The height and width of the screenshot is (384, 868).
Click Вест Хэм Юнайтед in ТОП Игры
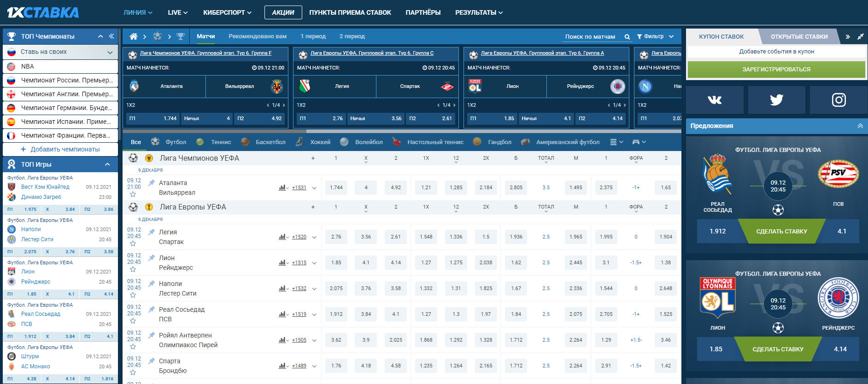tap(45, 187)
